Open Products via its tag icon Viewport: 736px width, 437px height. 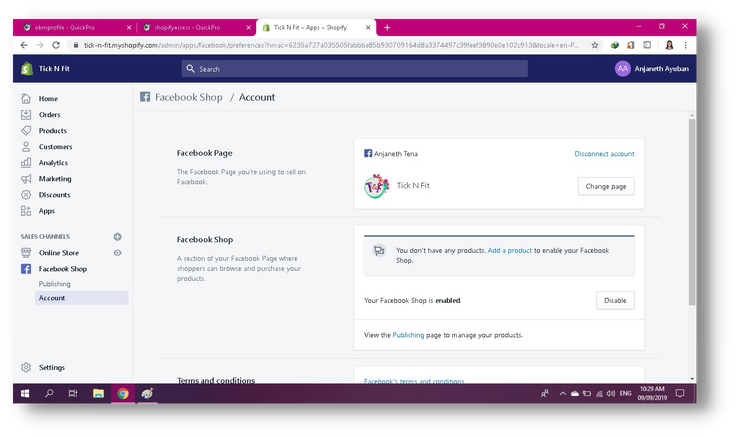(26, 130)
